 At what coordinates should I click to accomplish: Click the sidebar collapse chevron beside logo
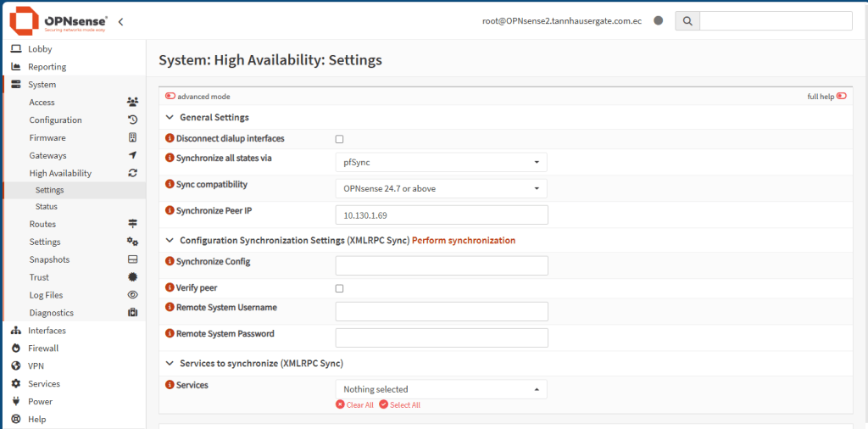pos(120,21)
